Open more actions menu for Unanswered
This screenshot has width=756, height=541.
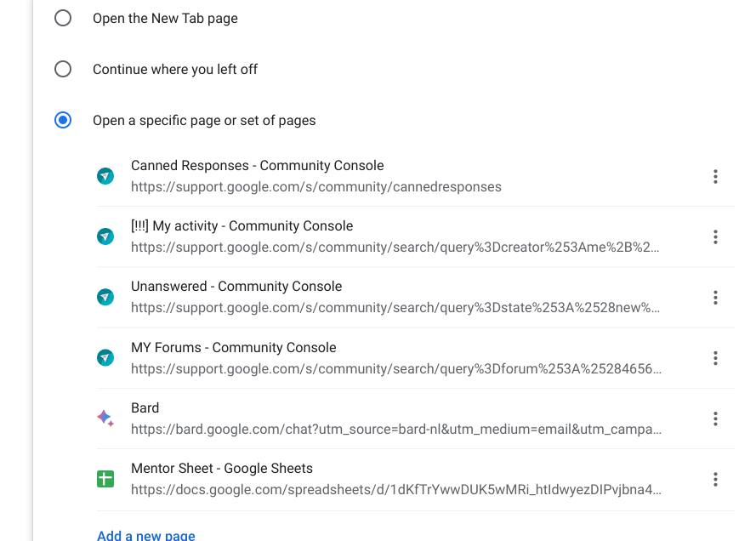[x=715, y=298]
